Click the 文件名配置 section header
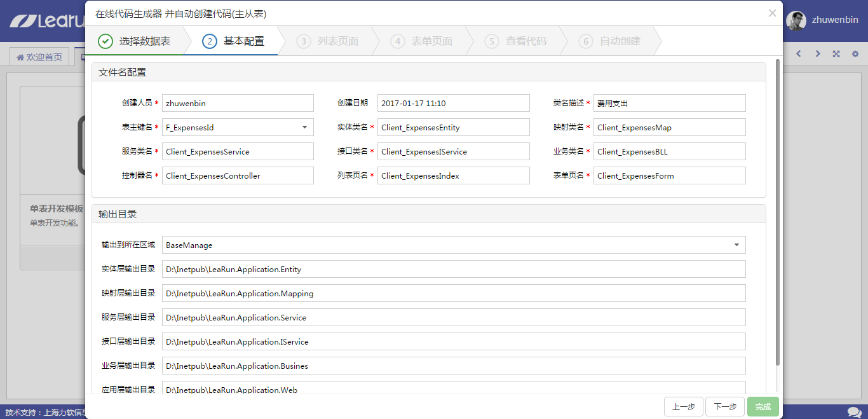Screen dimensions: 868x419 pos(429,72)
